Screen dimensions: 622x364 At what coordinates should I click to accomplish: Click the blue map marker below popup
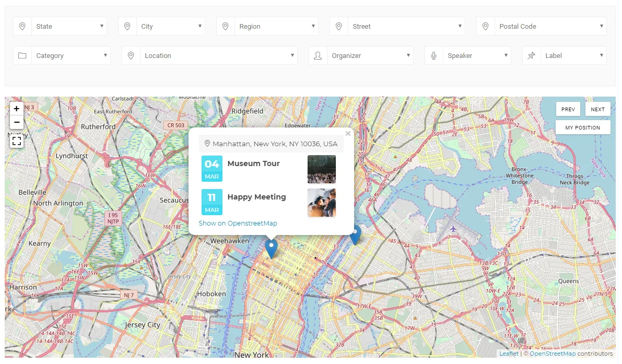tap(271, 248)
